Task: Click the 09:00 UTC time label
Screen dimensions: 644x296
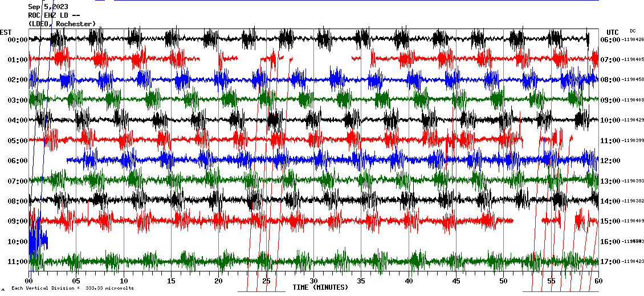Action: click(x=610, y=100)
